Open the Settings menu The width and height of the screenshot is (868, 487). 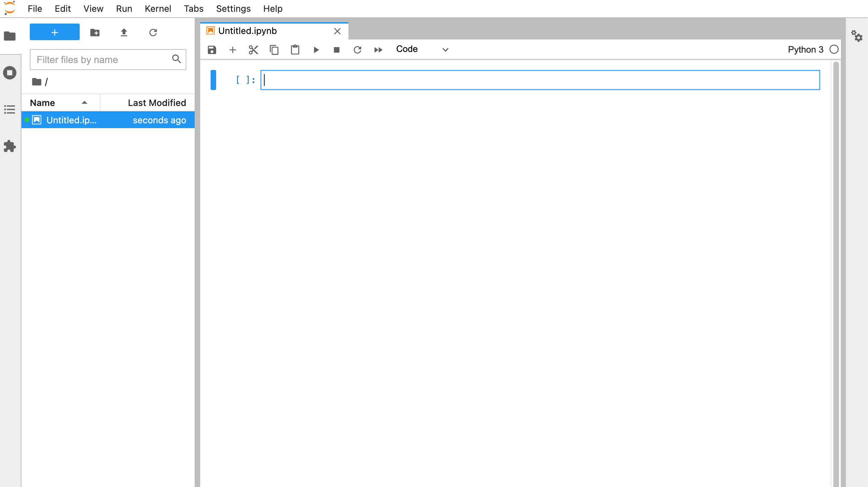(233, 9)
